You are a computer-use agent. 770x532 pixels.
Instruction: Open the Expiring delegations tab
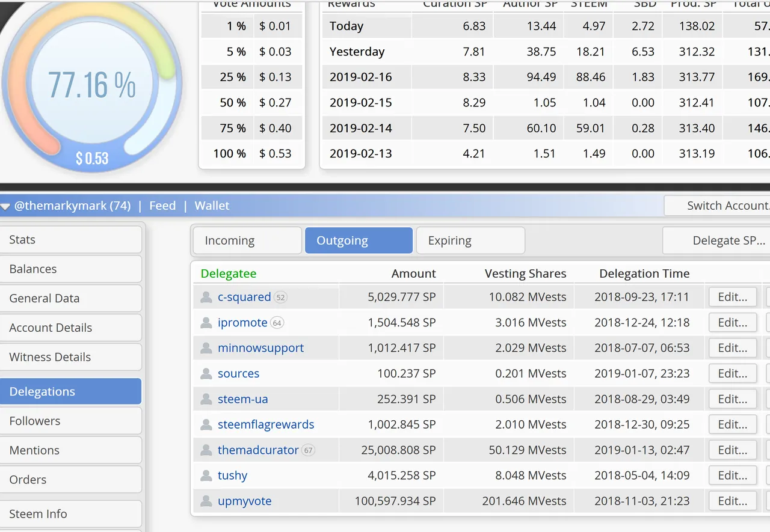point(470,240)
